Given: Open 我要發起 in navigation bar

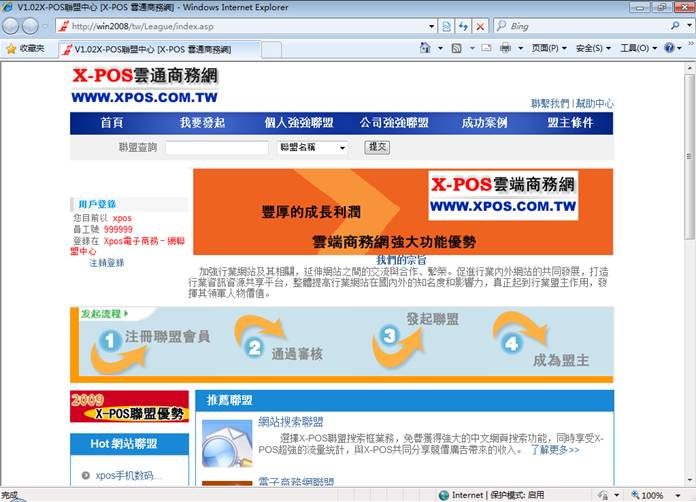Looking at the screenshot, I should tap(202, 123).
